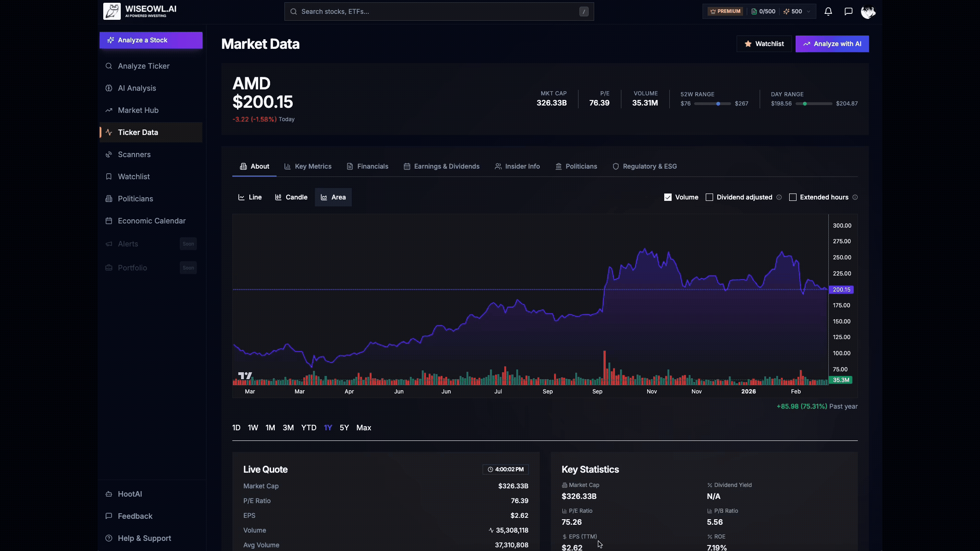This screenshot has height=551, width=980.
Task: Open the notifications bell icon
Action: [827, 11]
